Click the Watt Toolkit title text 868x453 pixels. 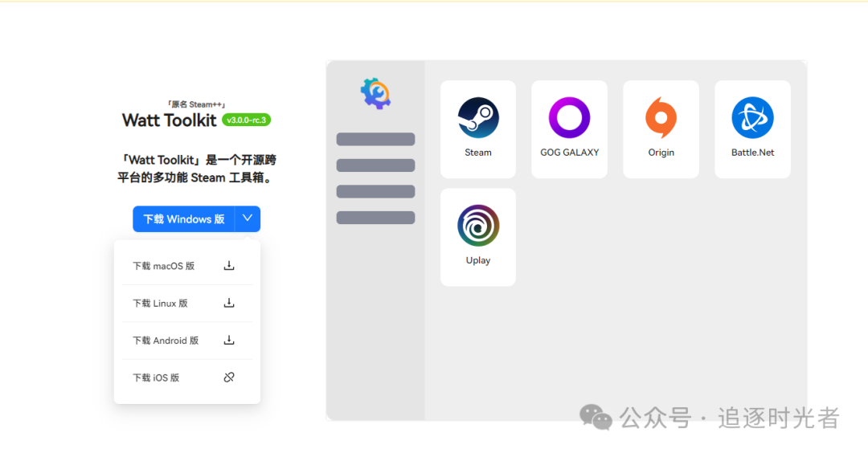point(170,120)
